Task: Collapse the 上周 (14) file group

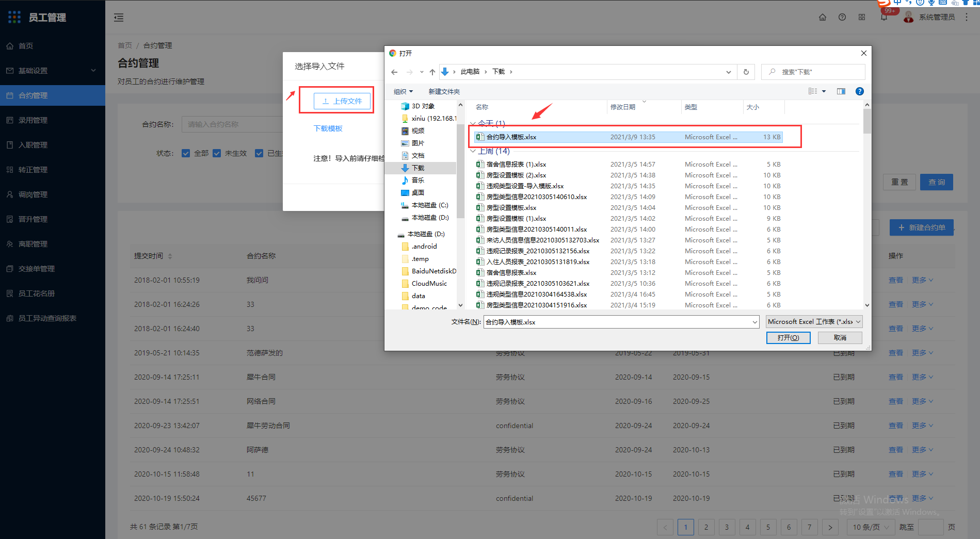Action: [x=473, y=151]
